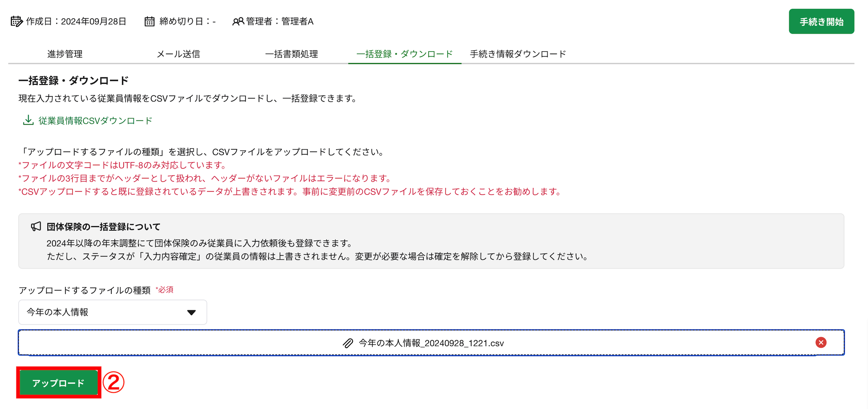This screenshot has height=409, width=868.
Task: Select the 一括書類処理 tab
Action: click(x=291, y=54)
